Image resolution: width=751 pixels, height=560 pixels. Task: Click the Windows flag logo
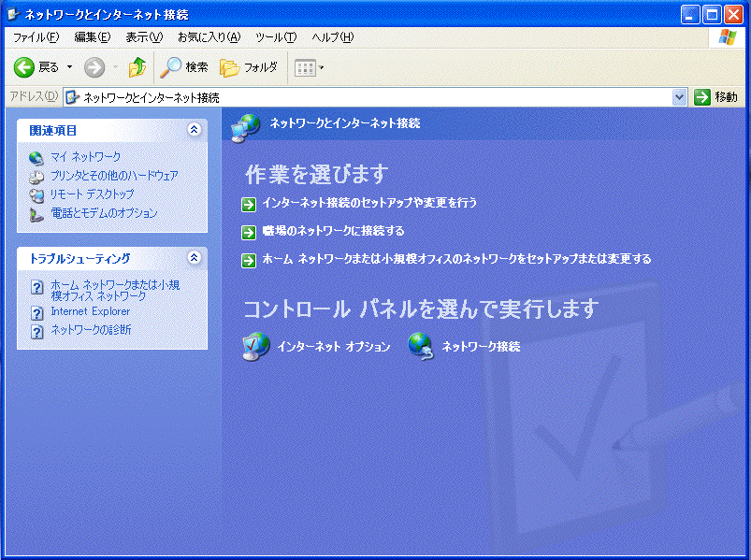tap(728, 37)
